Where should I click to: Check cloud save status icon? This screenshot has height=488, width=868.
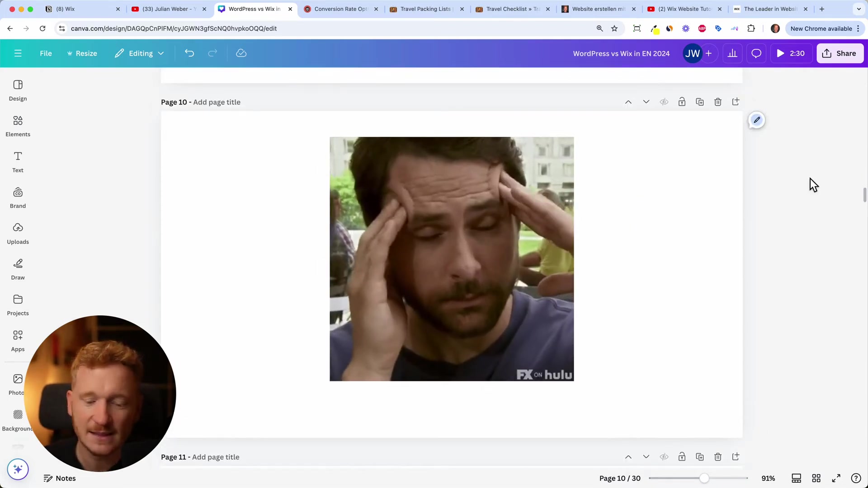tap(241, 53)
